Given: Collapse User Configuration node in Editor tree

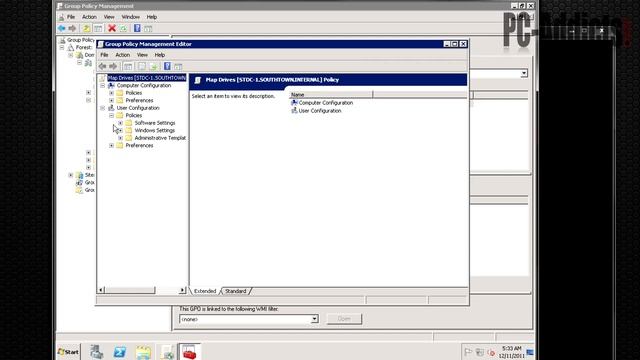Looking at the screenshot, I should (x=102, y=108).
